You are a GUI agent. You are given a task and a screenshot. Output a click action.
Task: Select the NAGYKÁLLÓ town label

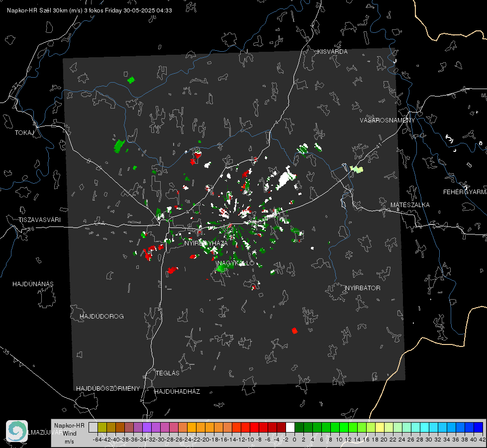coord(236,263)
